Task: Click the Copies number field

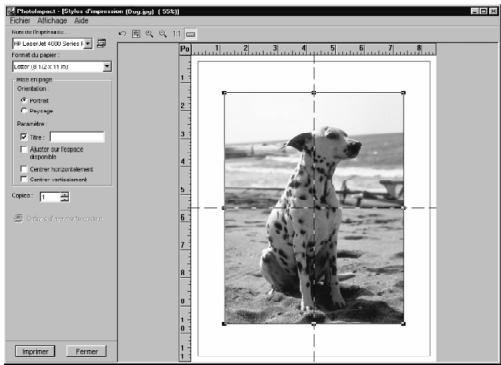Action: [50, 197]
